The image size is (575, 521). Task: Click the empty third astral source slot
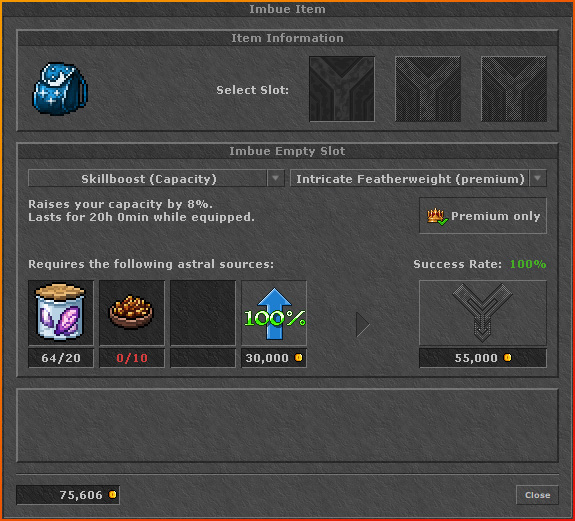[x=203, y=313]
